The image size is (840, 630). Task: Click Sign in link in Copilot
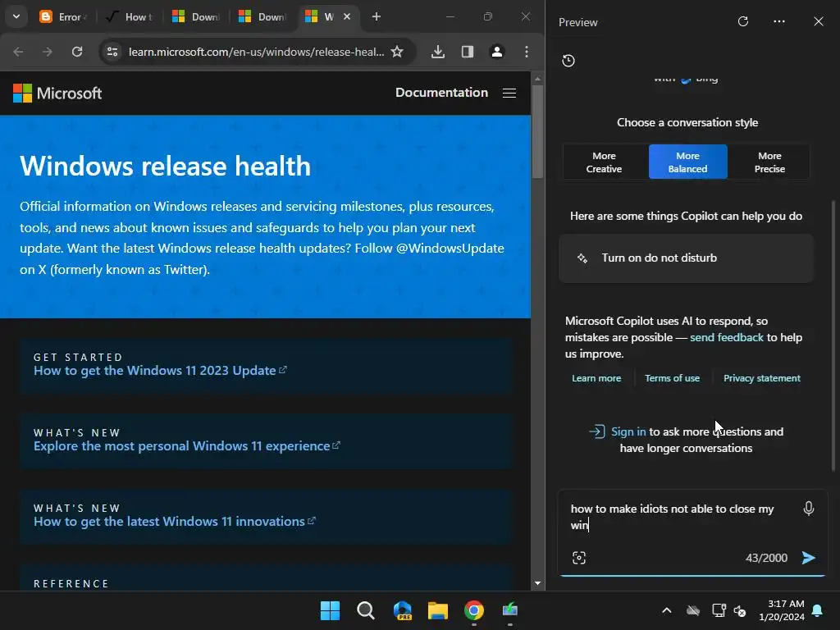tap(628, 431)
